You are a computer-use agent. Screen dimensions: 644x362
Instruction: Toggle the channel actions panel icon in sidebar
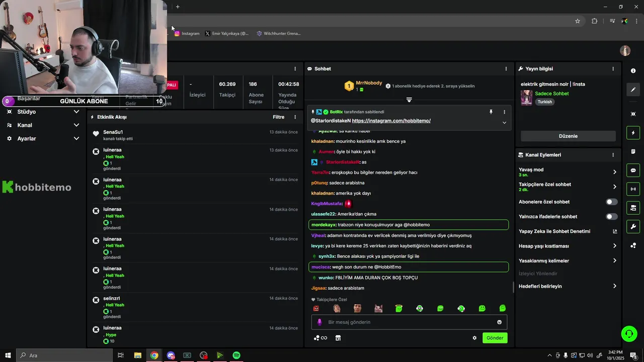(x=633, y=208)
